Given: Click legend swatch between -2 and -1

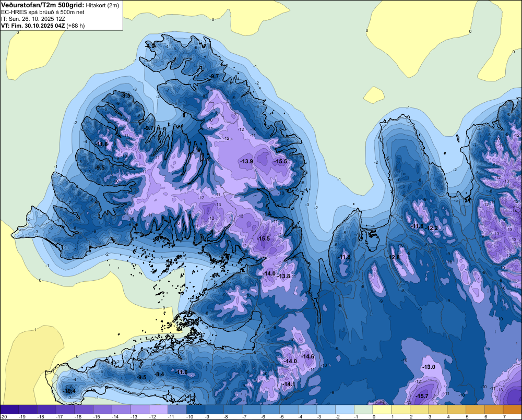Looking at the screenshot, I should tap(345, 410).
